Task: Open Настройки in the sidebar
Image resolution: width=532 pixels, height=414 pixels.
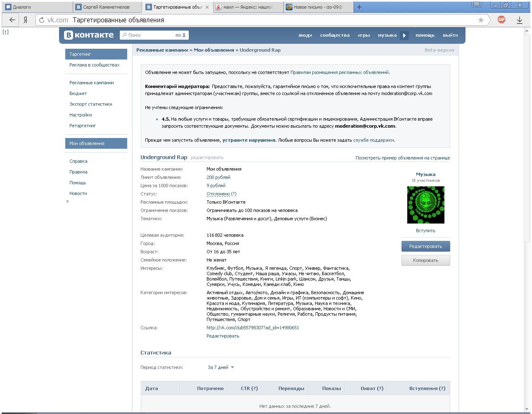Action: coord(81,115)
